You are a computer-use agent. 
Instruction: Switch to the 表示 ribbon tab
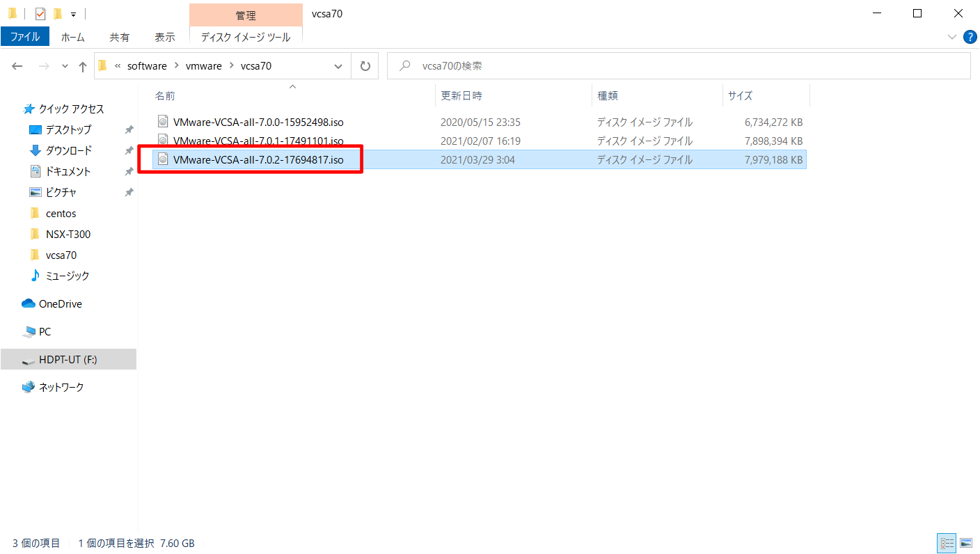pyautogui.click(x=165, y=37)
